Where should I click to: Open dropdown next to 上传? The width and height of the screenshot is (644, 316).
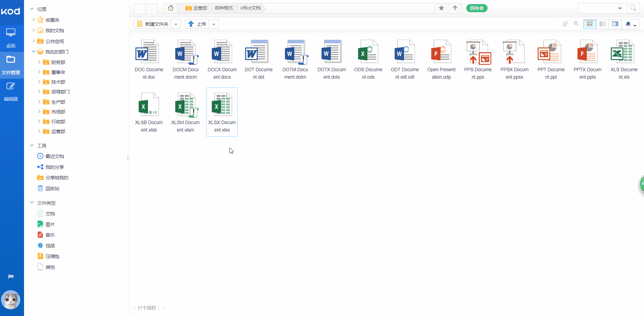214,24
